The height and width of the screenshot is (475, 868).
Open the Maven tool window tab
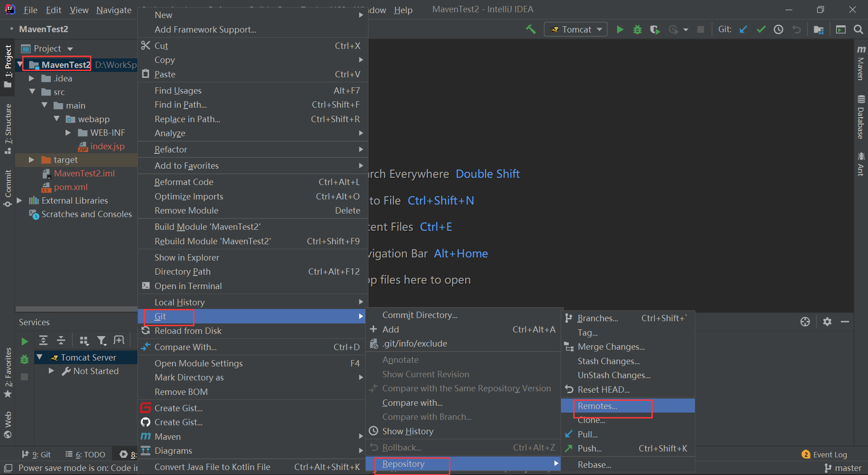coord(861,63)
